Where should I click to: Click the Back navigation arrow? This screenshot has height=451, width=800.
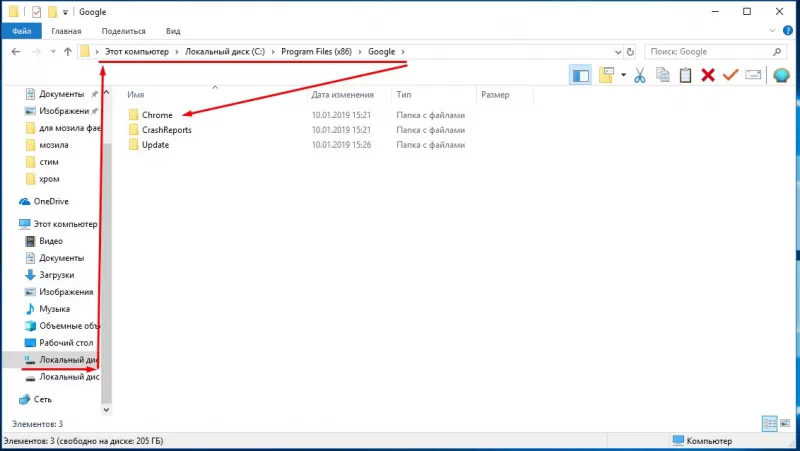(x=16, y=52)
